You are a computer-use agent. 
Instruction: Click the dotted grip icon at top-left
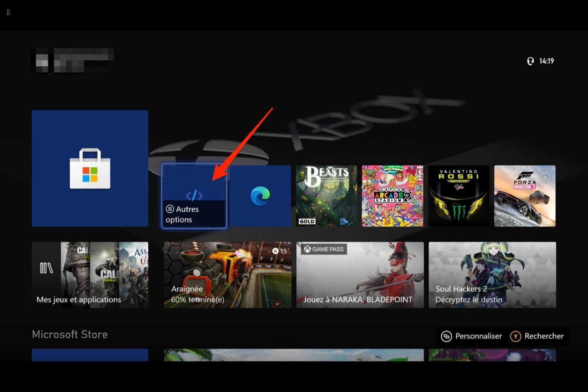click(8, 12)
